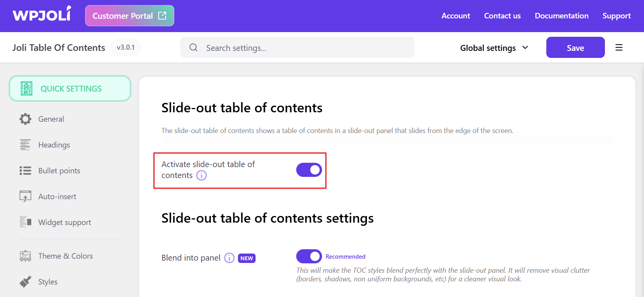Turn off Blend into panel toggle
This screenshot has width=644, height=297.
[x=309, y=256]
